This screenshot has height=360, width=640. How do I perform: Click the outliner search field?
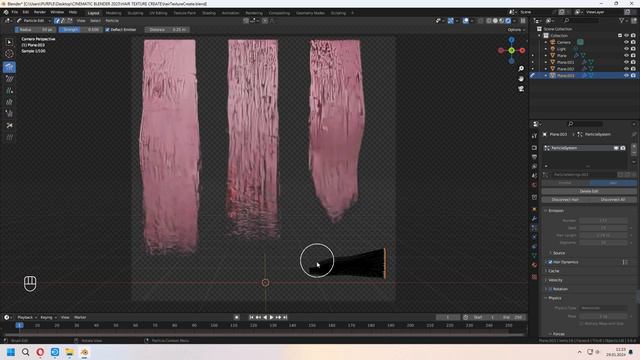pos(583,20)
